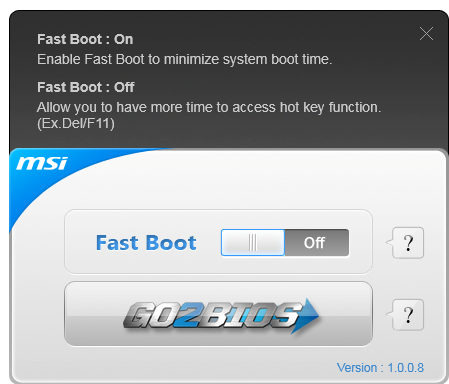
Task: Click the 'Allow you to have more time' text
Action: [x=209, y=107]
